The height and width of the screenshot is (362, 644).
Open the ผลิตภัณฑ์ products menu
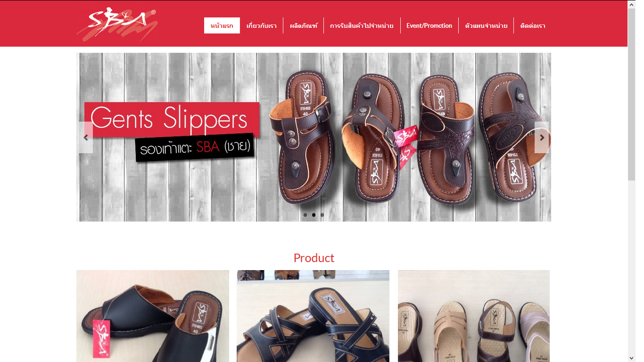coord(304,25)
